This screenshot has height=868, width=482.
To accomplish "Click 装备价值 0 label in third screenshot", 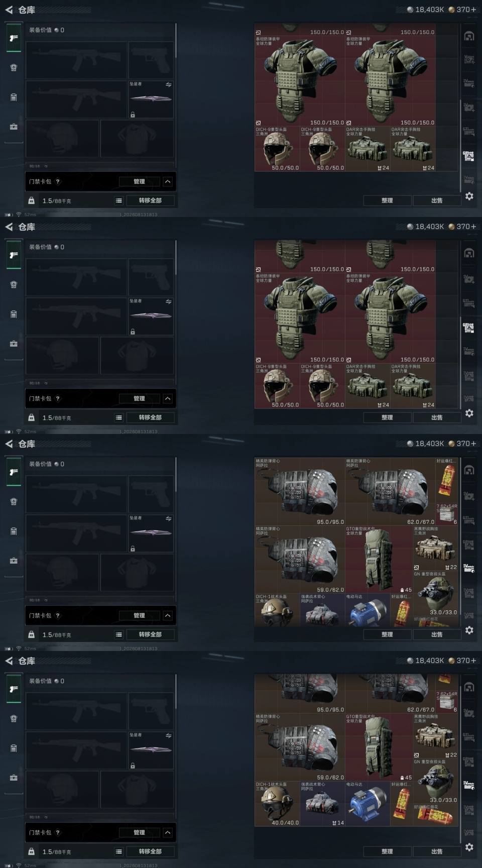I will coord(47,464).
